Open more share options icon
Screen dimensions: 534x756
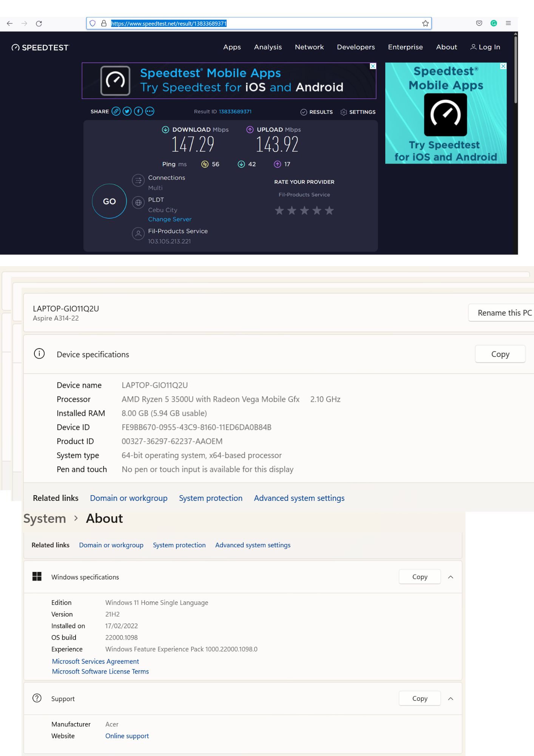(x=150, y=111)
